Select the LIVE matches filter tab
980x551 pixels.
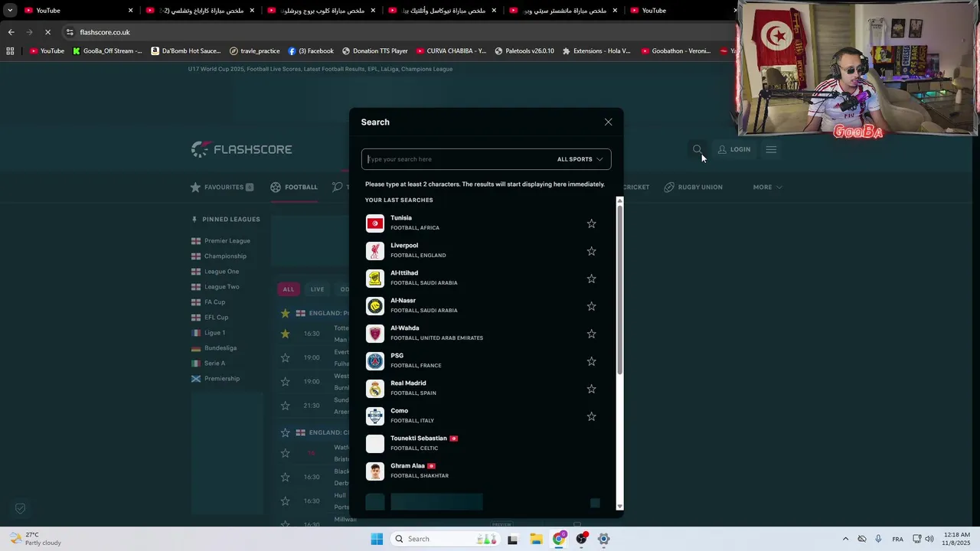pyautogui.click(x=317, y=289)
